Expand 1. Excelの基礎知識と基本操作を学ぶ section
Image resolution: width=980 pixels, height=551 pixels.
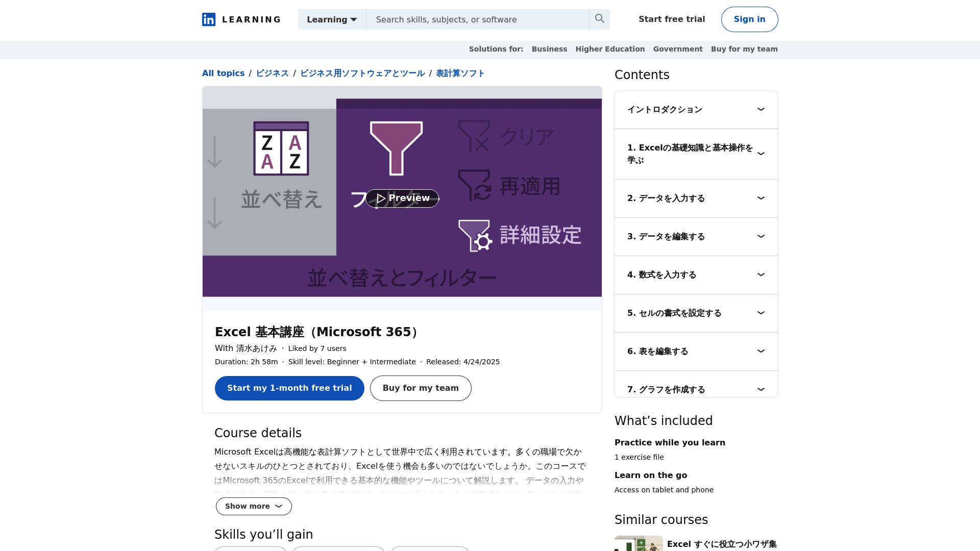point(696,154)
